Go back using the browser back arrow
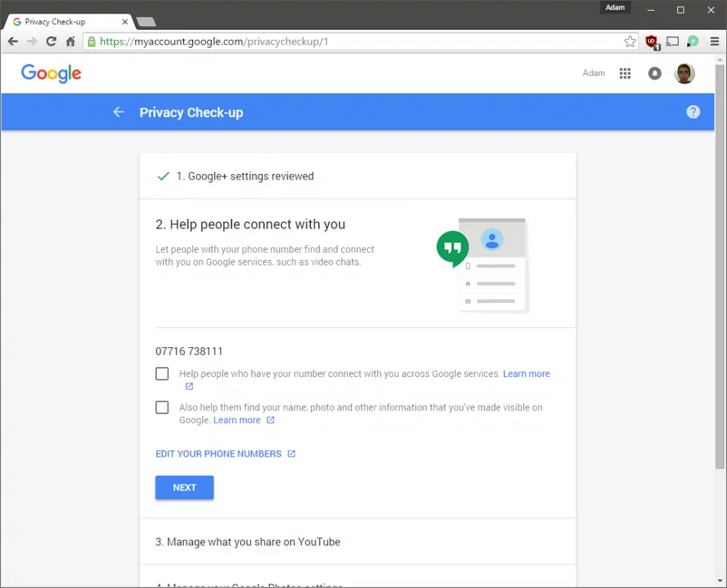727x588 pixels. coord(13,41)
